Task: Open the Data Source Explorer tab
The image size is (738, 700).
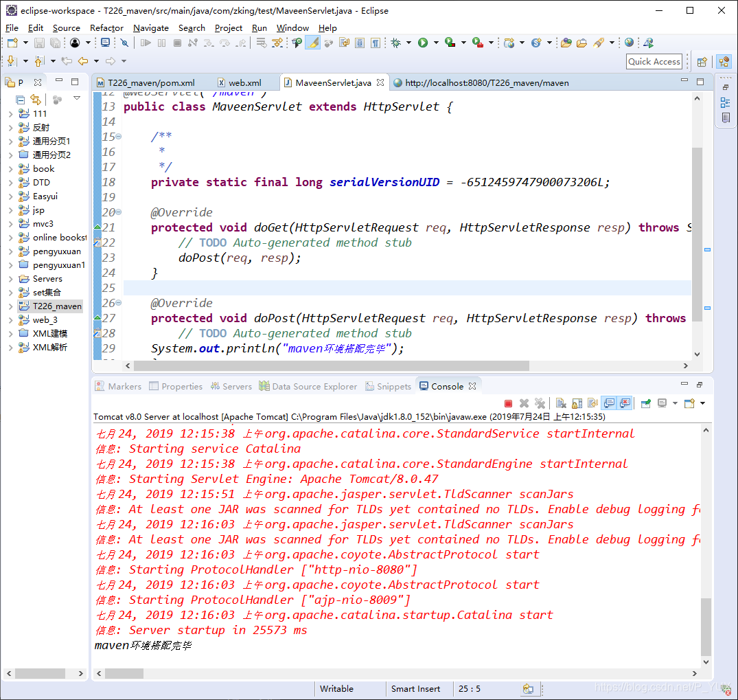Action: click(x=308, y=386)
